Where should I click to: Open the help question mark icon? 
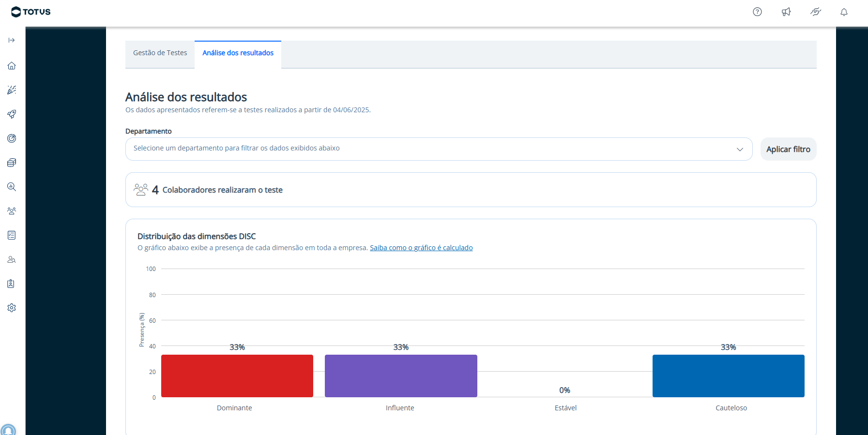click(x=757, y=12)
